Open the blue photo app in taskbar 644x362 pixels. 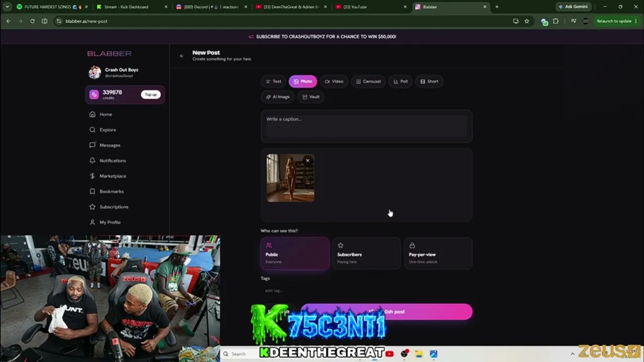(x=434, y=354)
